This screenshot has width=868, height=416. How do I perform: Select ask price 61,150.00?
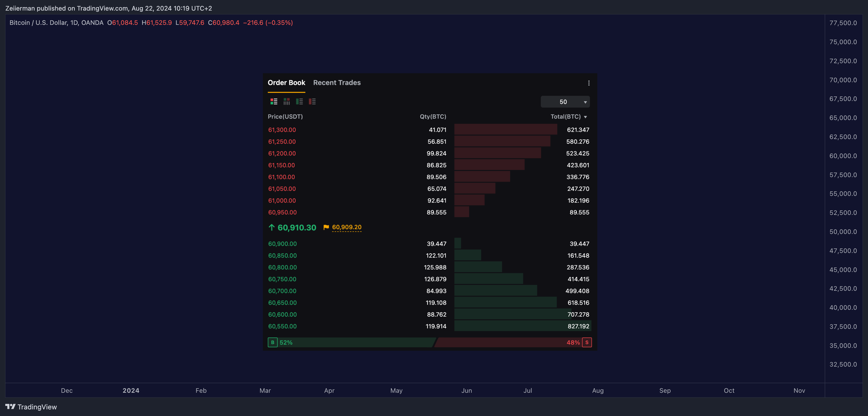pyautogui.click(x=281, y=165)
